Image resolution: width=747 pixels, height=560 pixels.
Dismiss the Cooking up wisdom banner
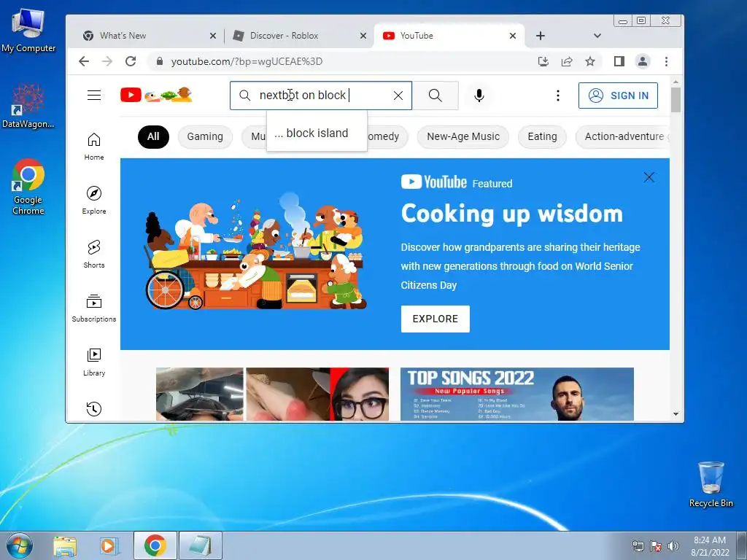649,178
